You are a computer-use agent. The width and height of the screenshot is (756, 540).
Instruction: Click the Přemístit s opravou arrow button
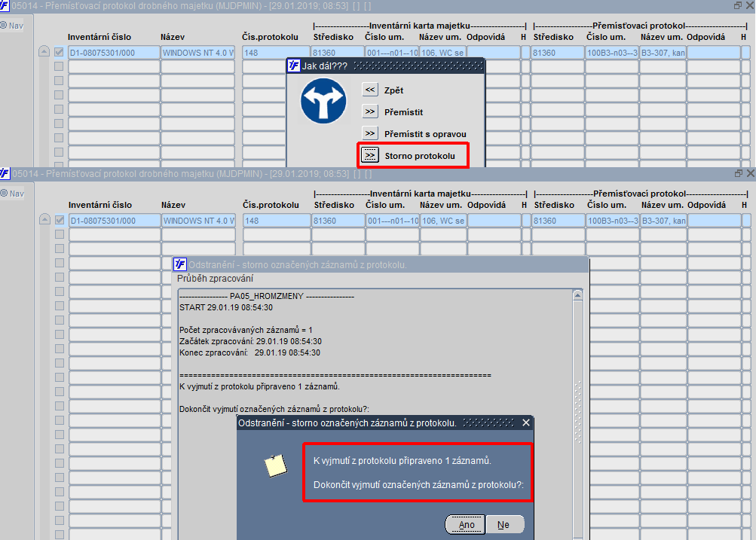[370, 133]
